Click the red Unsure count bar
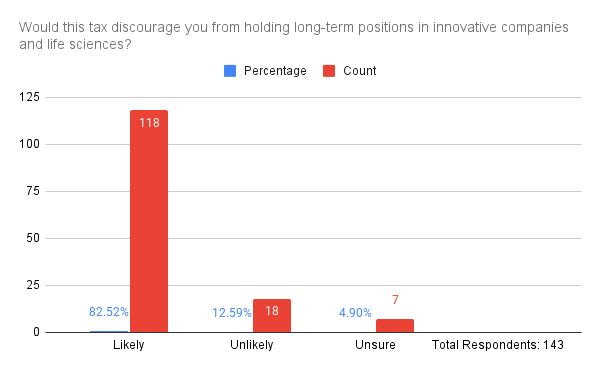The height and width of the screenshot is (371, 600). [395, 325]
